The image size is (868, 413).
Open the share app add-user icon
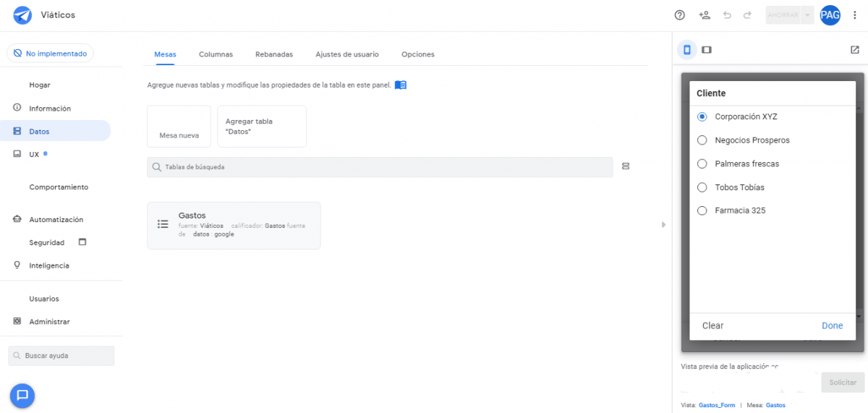(704, 15)
